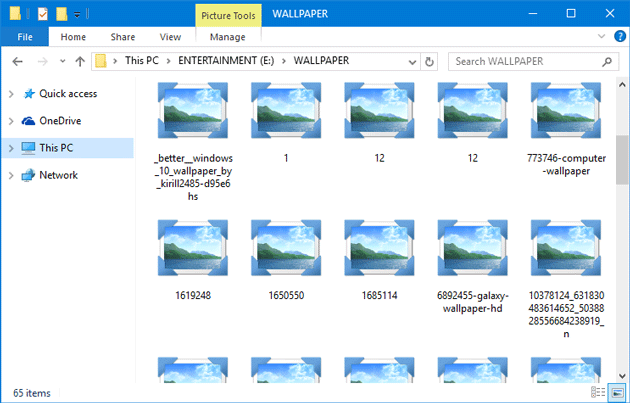Click the Forward navigation arrow
The height and width of the screenshot is (403, 630).
coord(42,61)
